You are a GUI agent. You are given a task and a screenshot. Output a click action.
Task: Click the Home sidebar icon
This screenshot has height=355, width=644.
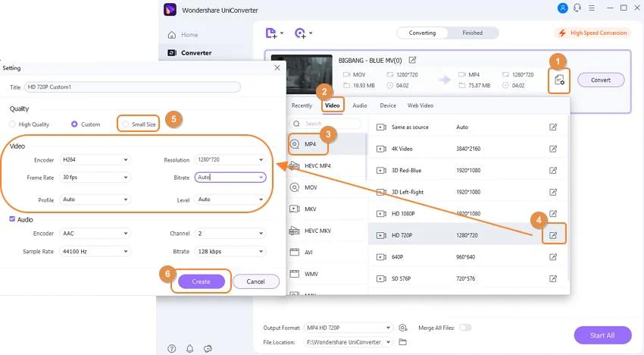click(x=172, y=35)
